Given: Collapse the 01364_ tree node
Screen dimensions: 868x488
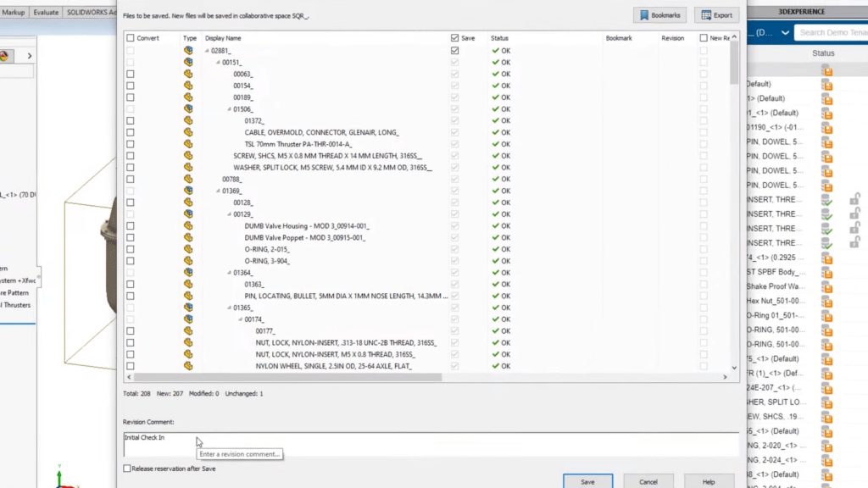Looking at the screenshot, I should [229, 273].
